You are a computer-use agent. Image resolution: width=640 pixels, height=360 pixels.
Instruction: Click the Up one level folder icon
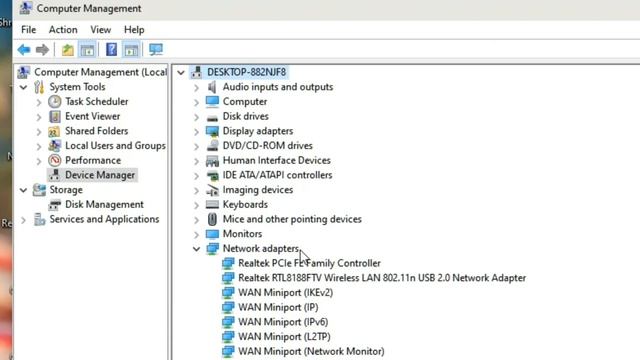click(x=68, y=50)
